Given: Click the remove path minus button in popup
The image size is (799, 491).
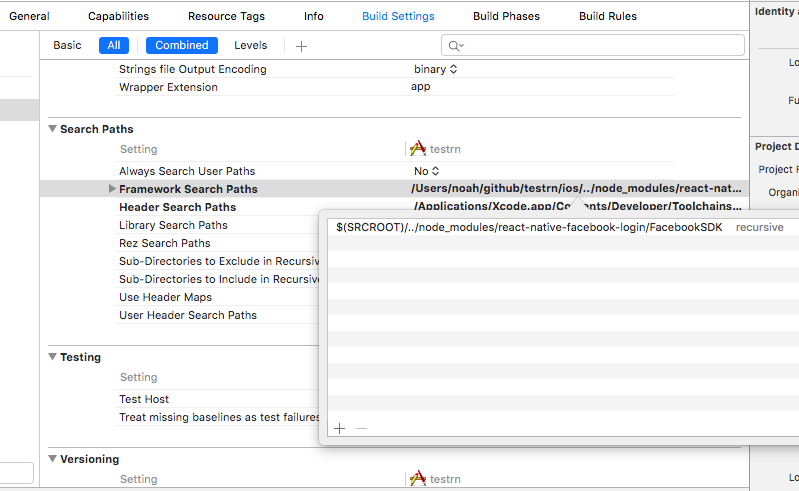Looking at the screenshot, I should 361,428.
